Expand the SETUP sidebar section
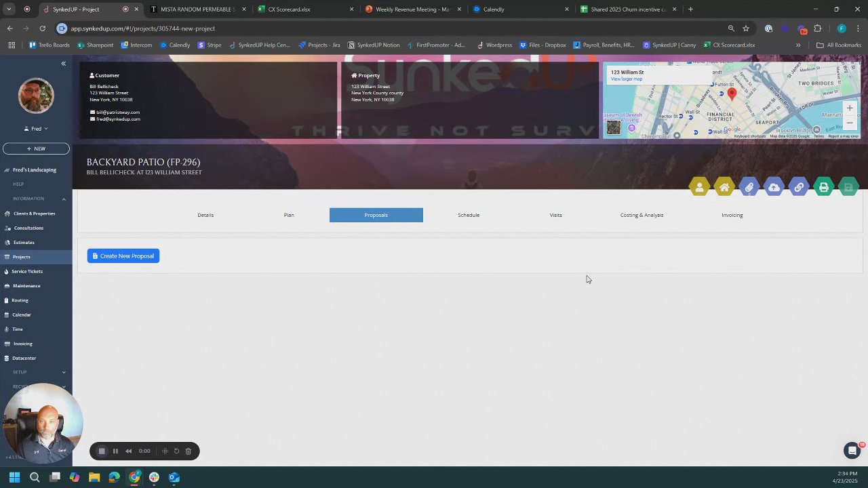 click(x=64, y=372)
